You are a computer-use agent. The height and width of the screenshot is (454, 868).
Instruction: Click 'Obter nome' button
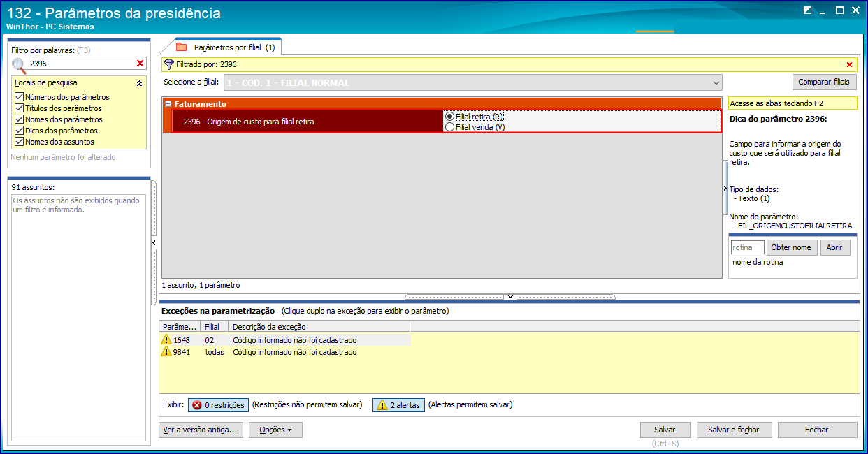[792, 247]
